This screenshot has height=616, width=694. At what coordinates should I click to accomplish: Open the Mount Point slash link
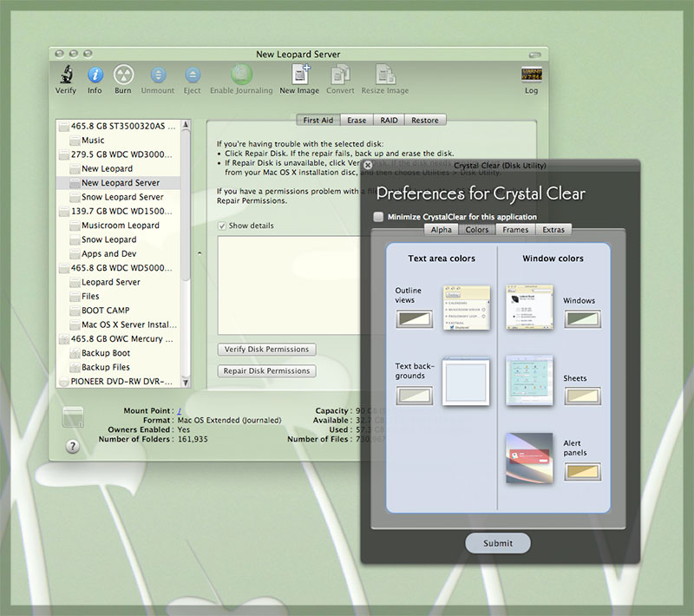(180, 410)
